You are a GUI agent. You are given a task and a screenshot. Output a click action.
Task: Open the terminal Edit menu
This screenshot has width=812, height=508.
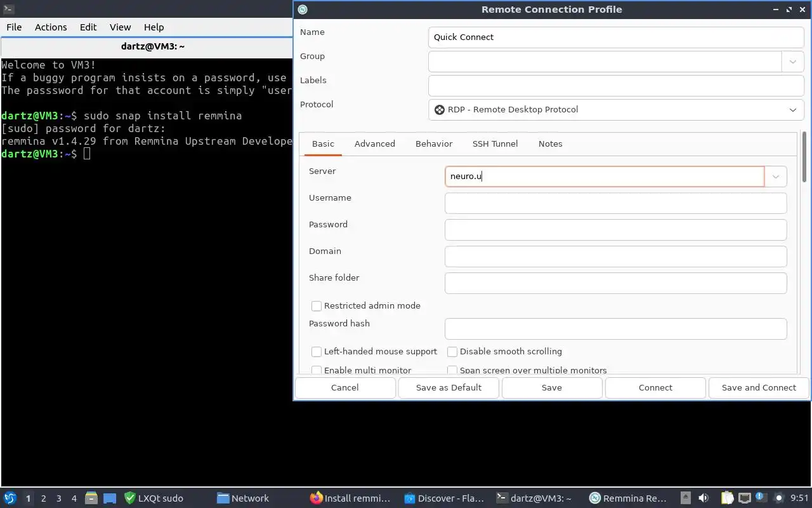tap(88, 27)
